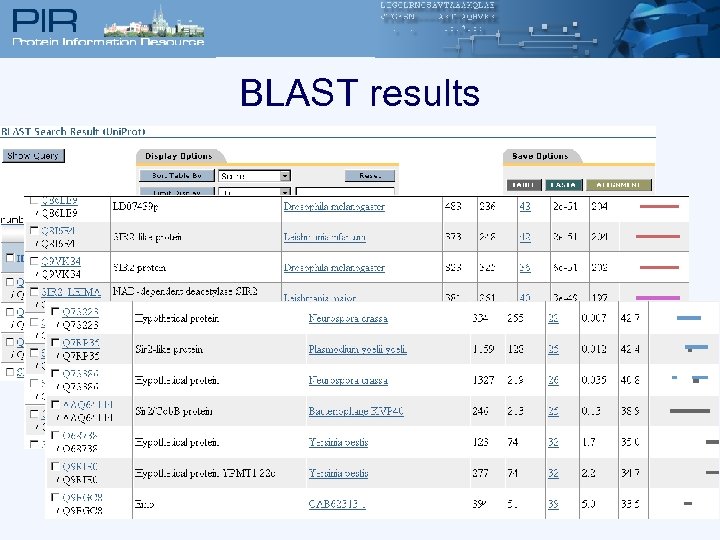Click the 'LD07439p' protein name cell
This screenshot has width=720, height=540.
pos(135,207)
